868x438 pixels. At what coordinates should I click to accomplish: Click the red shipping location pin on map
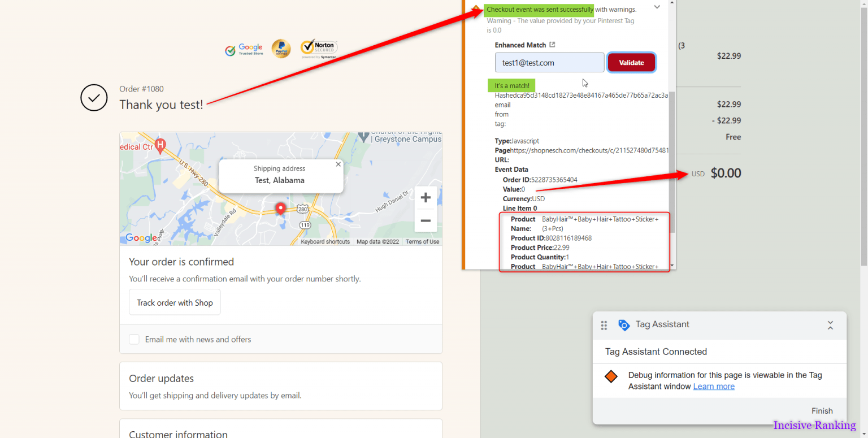point(280,209)
